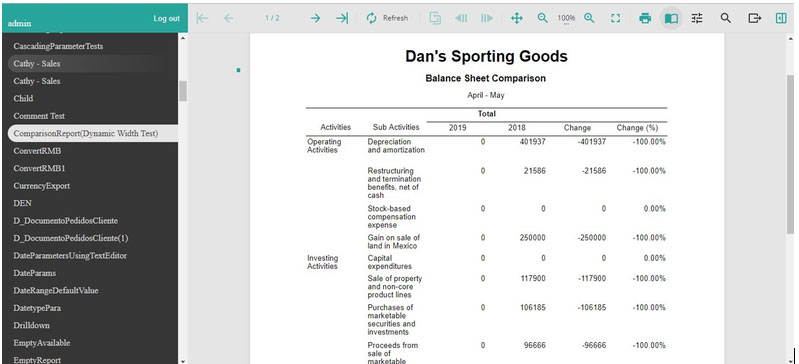
Task: Open the export panel
Action: [755, 18]
